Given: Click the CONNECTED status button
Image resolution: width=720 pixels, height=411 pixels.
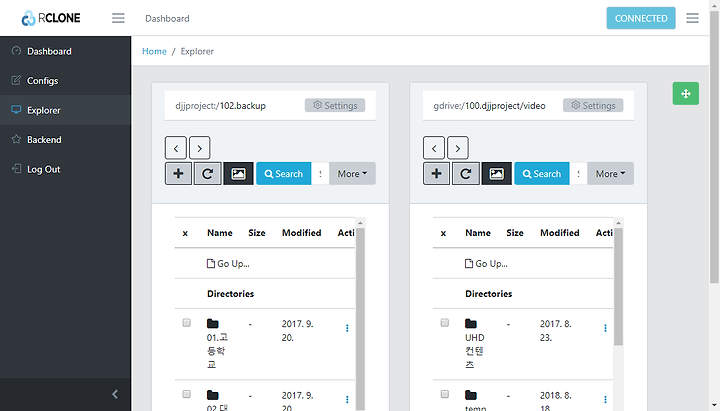Looking at the screenshot, I should [x=641, y=18].
